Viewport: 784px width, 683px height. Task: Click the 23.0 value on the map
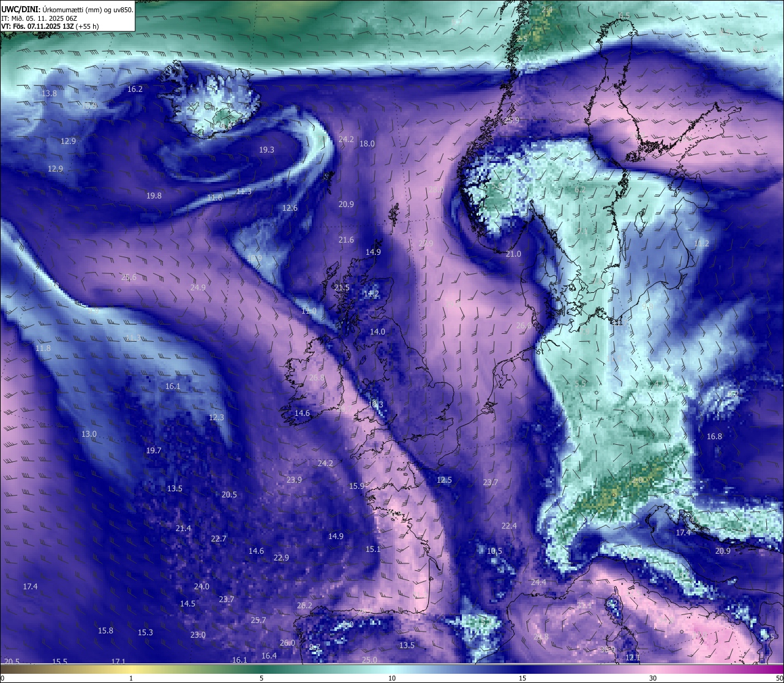[x=198, y=635]
